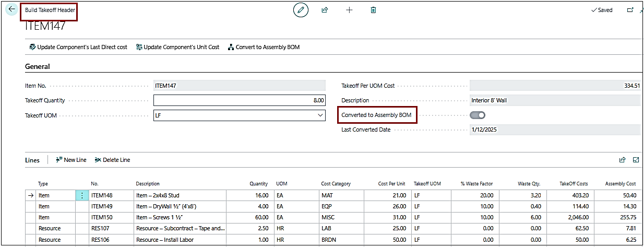
Task: Select the ITEM148 number cell
Action: [x=111, y=195]
